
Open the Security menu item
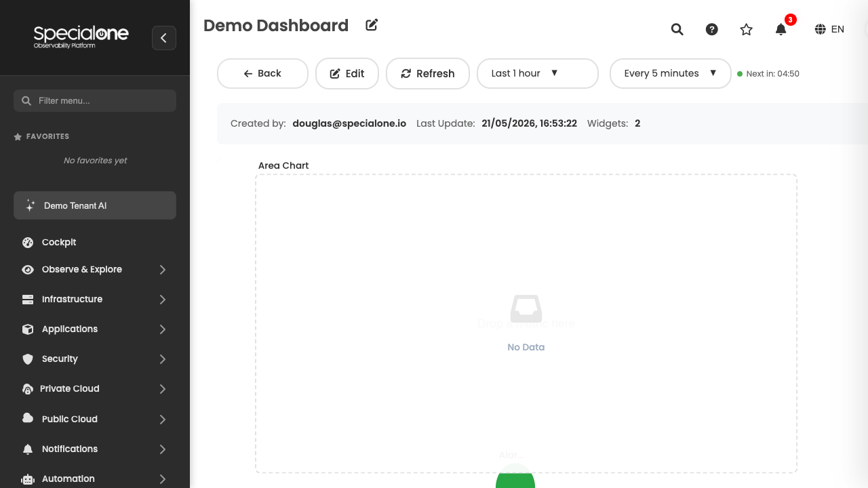[95, 359]
